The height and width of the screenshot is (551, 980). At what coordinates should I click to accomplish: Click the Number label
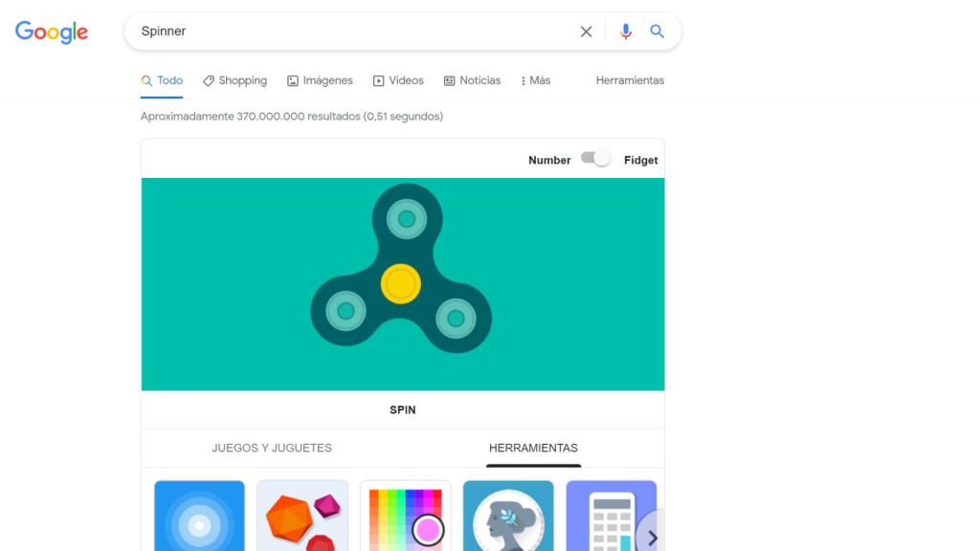tap(549, 161)
